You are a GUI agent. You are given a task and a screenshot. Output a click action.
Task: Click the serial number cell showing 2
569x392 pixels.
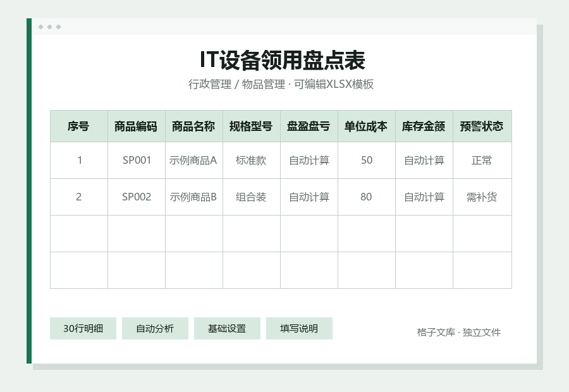point(79,197)
